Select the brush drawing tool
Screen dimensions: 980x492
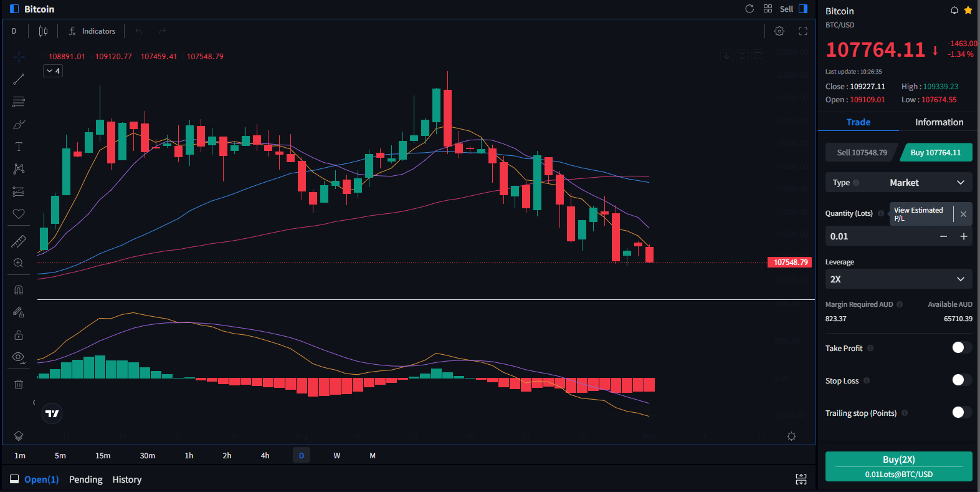click(19, 124)
